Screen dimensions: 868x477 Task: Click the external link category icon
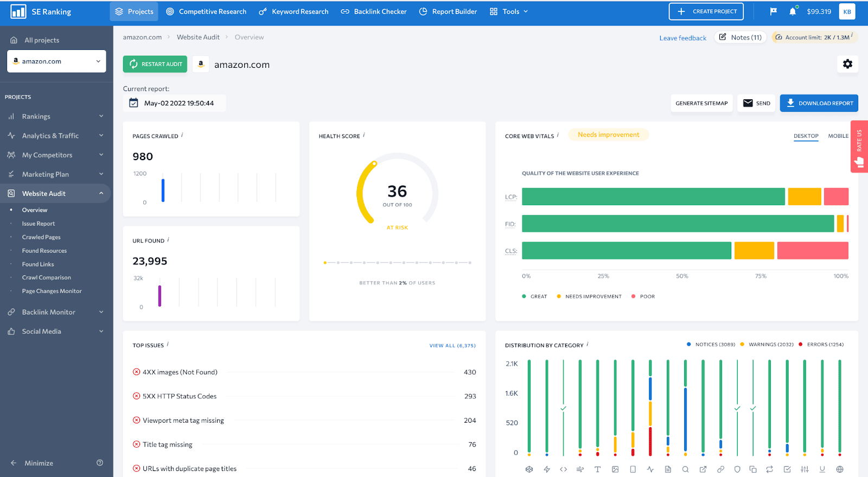point(703,469)
